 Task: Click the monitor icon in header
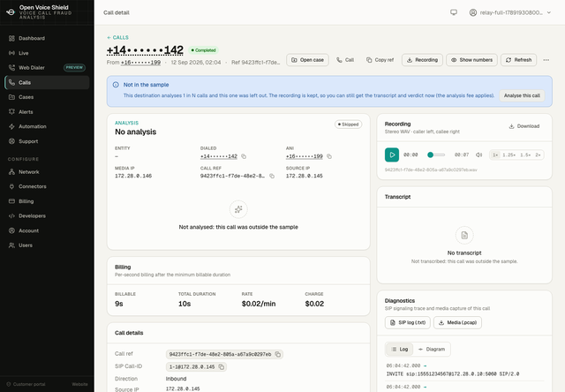[454, 12]
